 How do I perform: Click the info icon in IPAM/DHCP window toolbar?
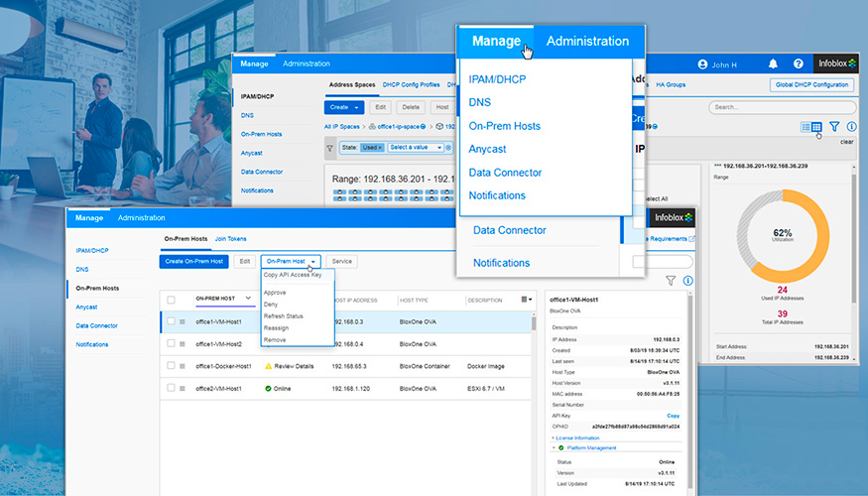pyautogui.click(x=851, y=126)
